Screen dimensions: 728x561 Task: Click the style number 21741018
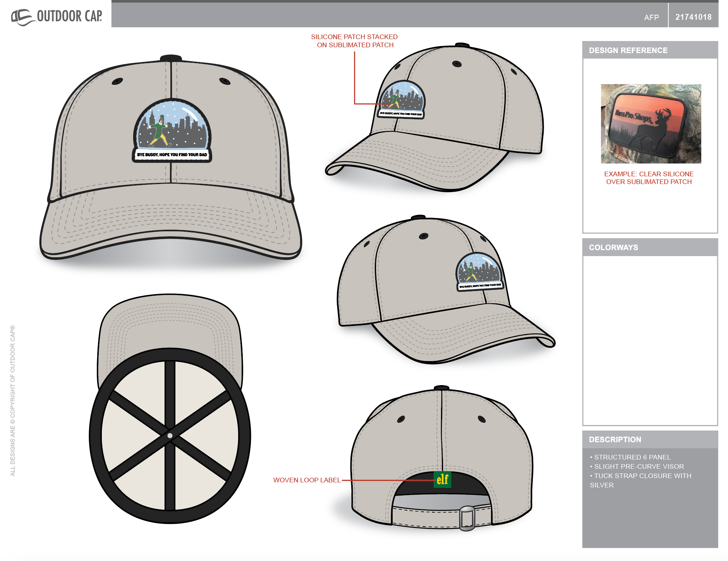pyautogui.click(x=693, y=17)
